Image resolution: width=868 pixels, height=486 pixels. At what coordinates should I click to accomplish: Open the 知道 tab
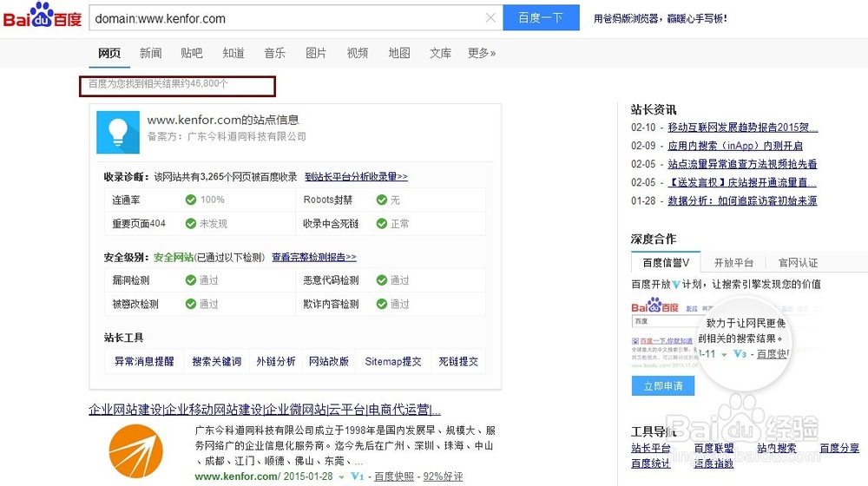pyautogui.click(x=233, y=53)
